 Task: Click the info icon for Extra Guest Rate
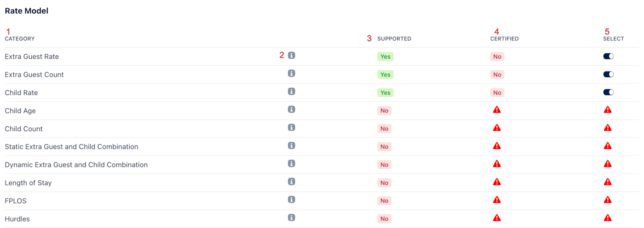[x=291, y=55]
